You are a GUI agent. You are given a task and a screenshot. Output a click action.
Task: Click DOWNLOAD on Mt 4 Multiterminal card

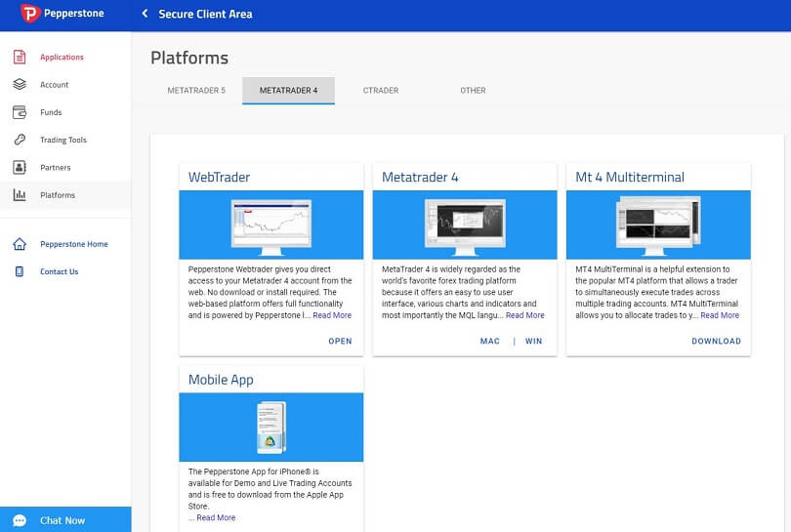[x=717, y=341]
